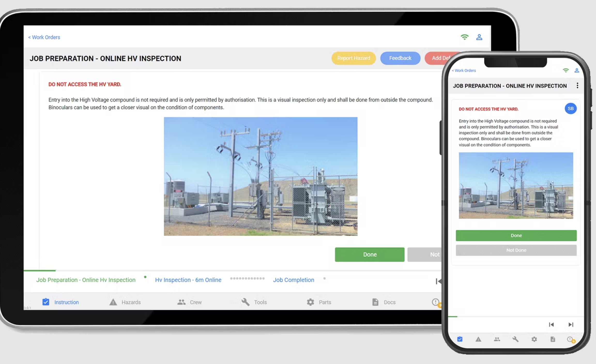
Task: Mark step Done on the tablet
Action: (369, 254)
